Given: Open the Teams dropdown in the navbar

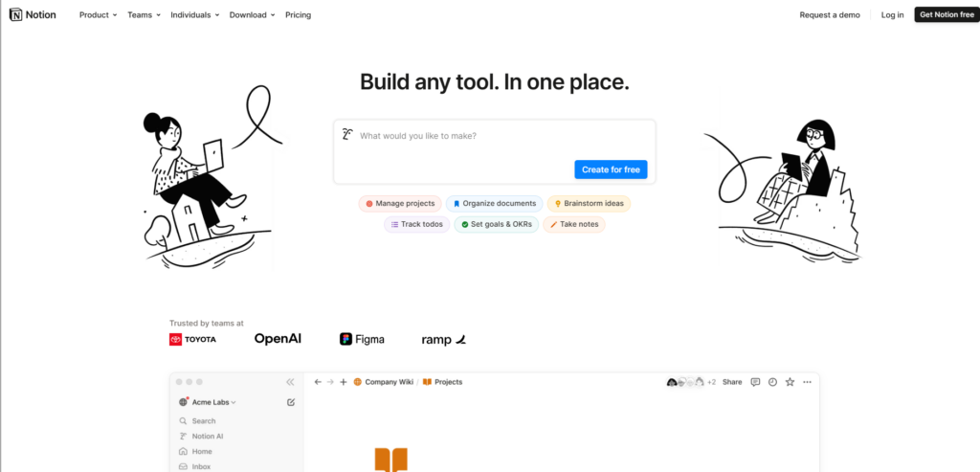Looking at the screenshot, I should [144, 14].
